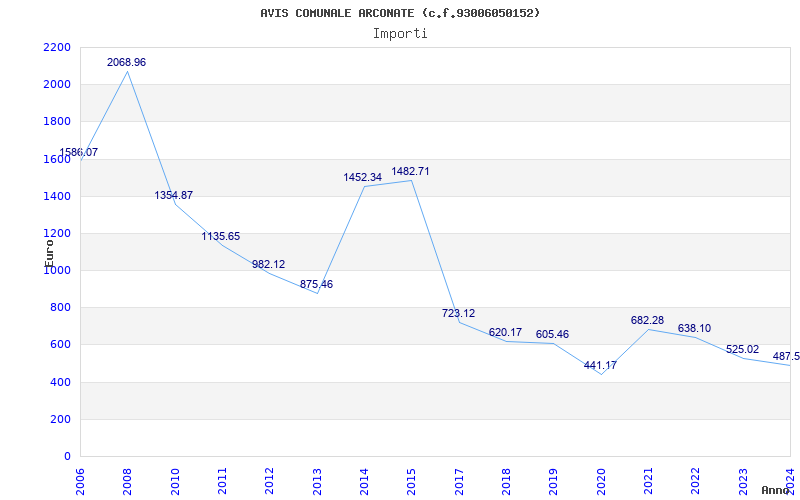
Task: Click the Importi subtitle
Action: 400,34
